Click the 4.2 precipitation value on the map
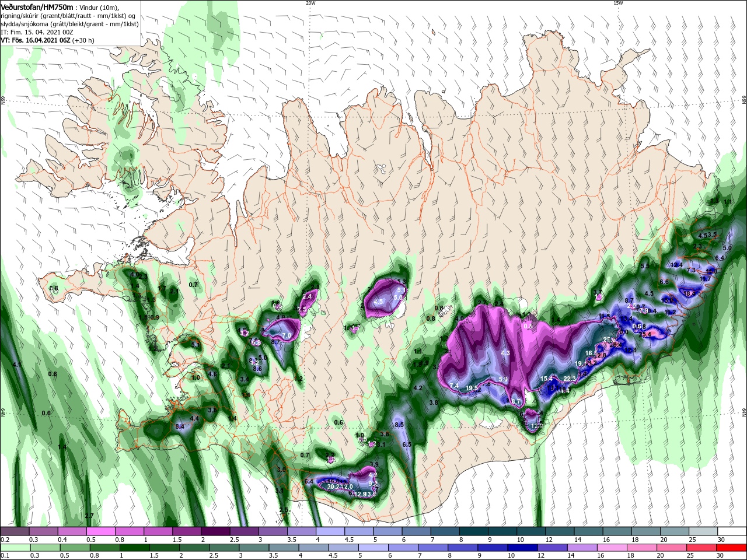The height and width of the screenshot is (560, 747). click(x=418, y=388)
